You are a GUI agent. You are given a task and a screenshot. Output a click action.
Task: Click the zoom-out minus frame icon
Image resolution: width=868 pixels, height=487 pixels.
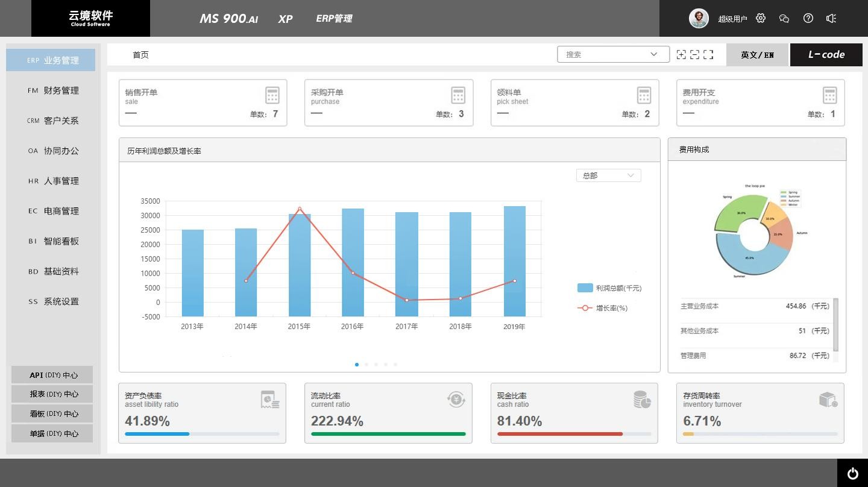(694, 54)
